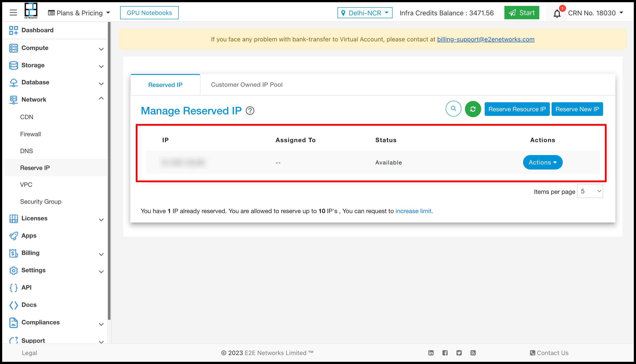Click the Apps rocket icon
The height and width of the screenshot is (364, 636).
click(14, 236)
